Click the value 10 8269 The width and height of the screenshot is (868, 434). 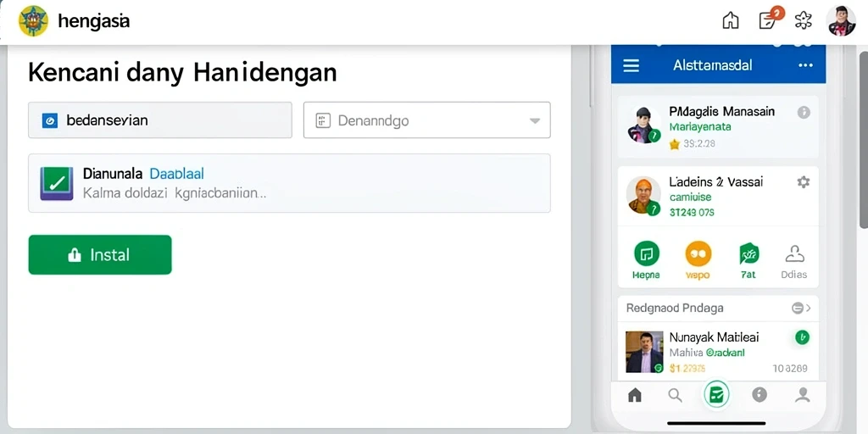point(790,368)
